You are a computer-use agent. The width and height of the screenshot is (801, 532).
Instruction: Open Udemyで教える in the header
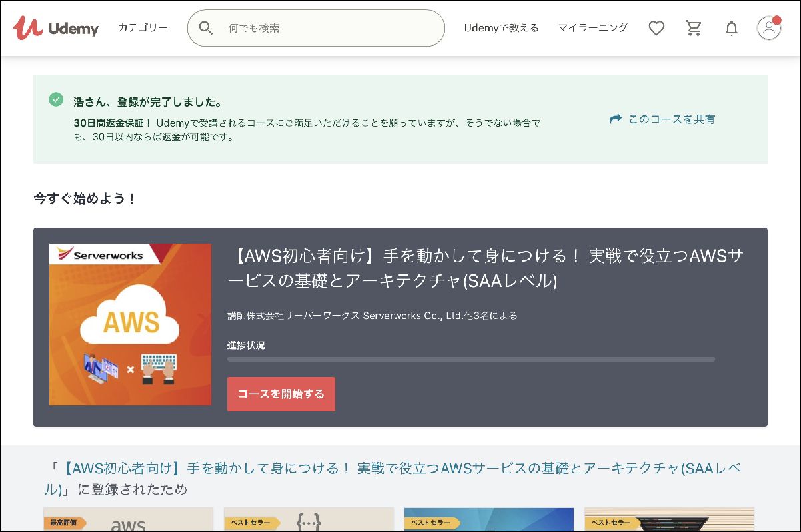(x=501, y=28)
